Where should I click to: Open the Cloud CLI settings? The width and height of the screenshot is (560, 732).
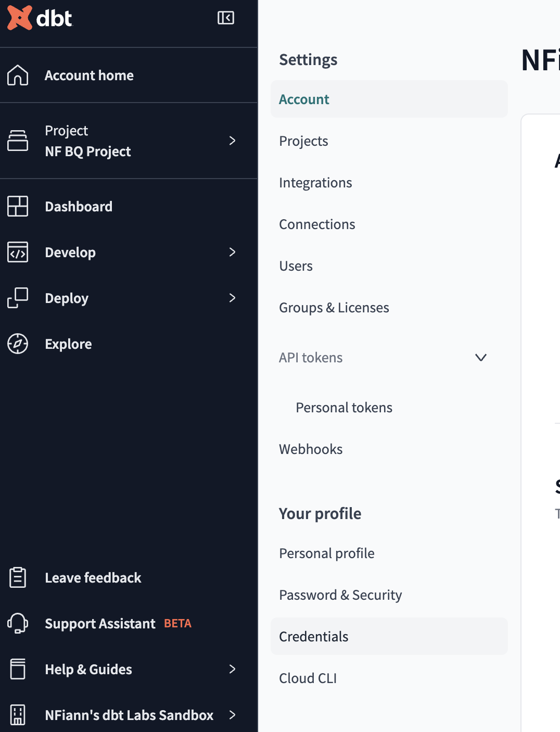click(x=308, y=678)
